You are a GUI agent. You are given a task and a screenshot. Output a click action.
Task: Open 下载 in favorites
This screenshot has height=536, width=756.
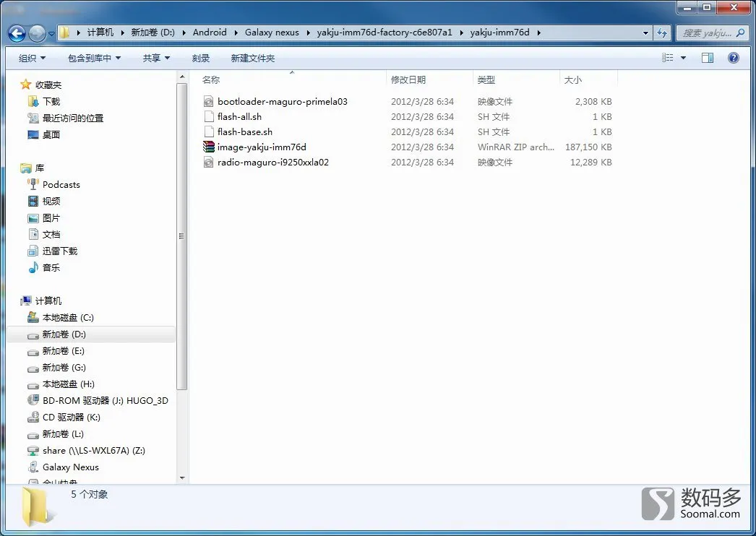tap(51, 101)
